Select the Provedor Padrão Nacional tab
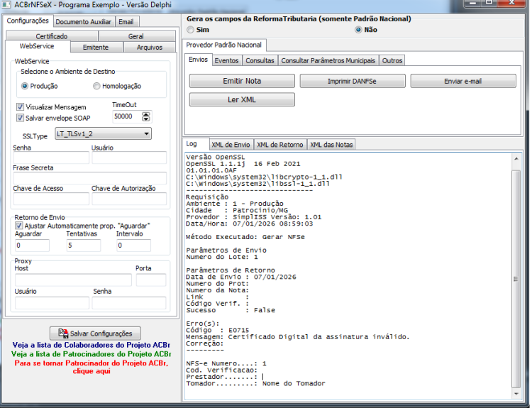This screenshot has height=408, width=532. click(224, 45)
